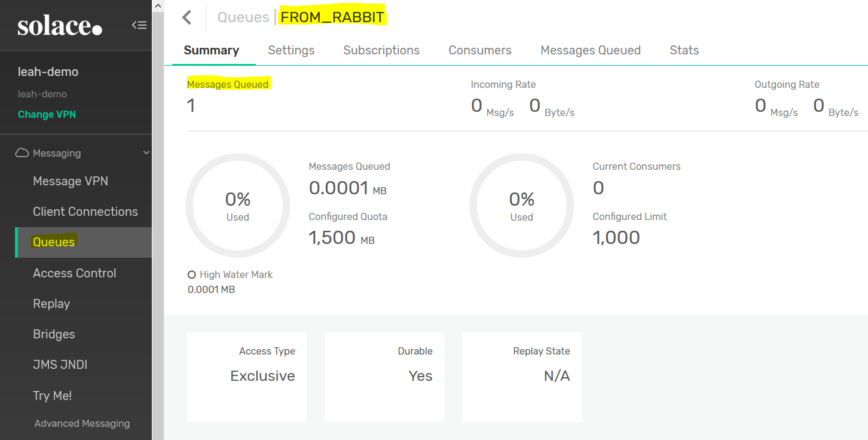
Task: Select the High Water Mark indicator circle
Action: tap(191, 274)
